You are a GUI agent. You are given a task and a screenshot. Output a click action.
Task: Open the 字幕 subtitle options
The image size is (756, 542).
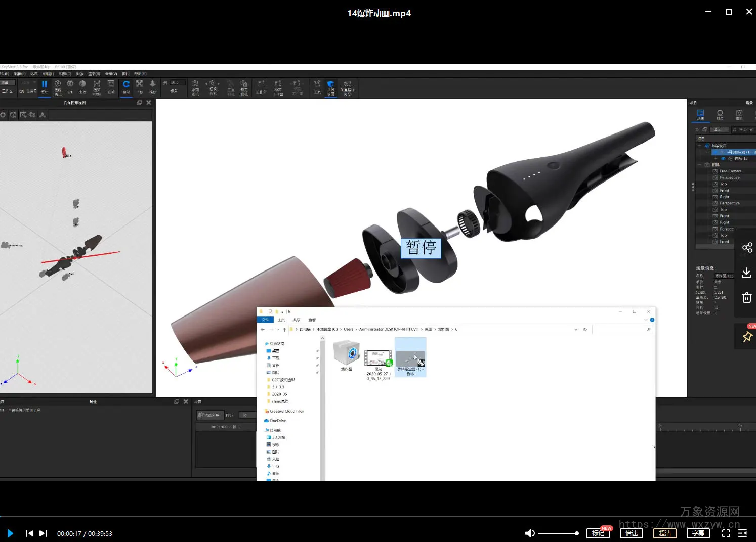tap(698, 533)
